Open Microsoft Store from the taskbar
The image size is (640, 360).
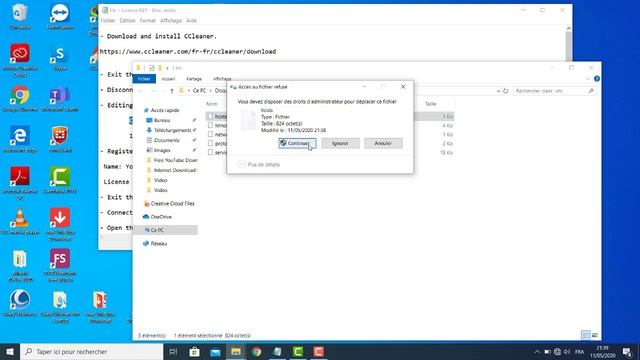pyautogui.click(x=194, y=351)
